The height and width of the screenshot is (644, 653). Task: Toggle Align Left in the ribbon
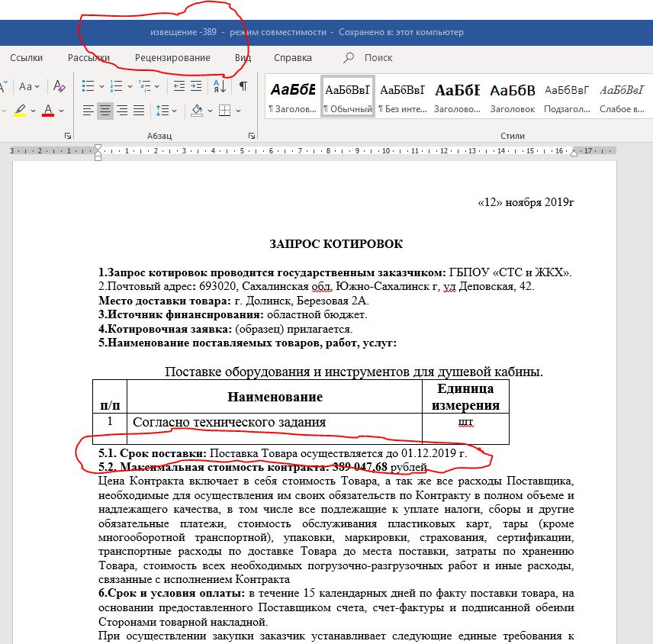coord(88,110)
